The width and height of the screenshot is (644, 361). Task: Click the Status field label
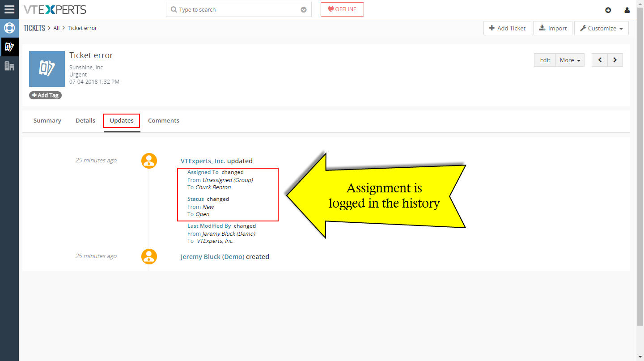coord(195,199)
